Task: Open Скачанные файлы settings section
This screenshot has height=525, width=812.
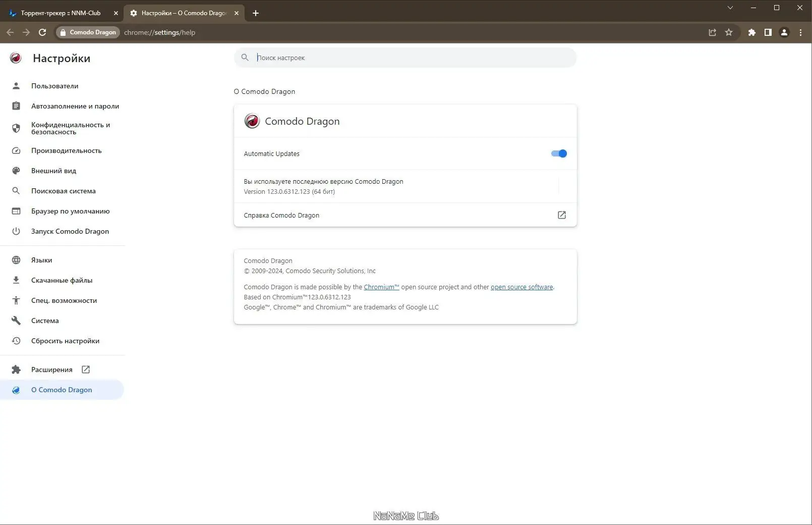Action: tap(63, 280)
